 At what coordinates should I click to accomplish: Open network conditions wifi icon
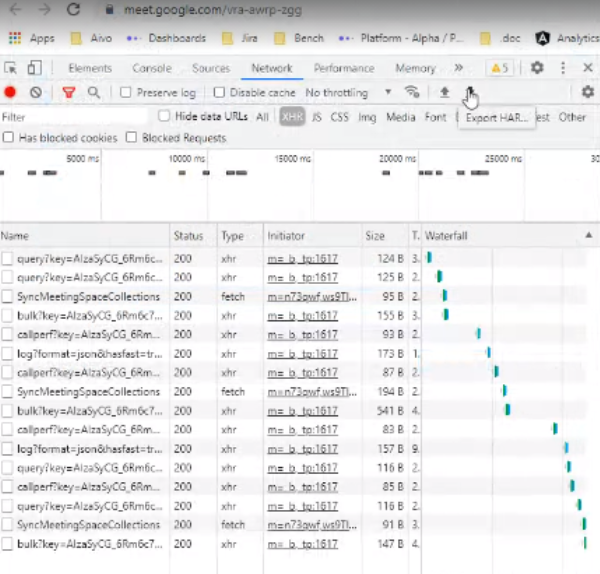coord(412,92)
